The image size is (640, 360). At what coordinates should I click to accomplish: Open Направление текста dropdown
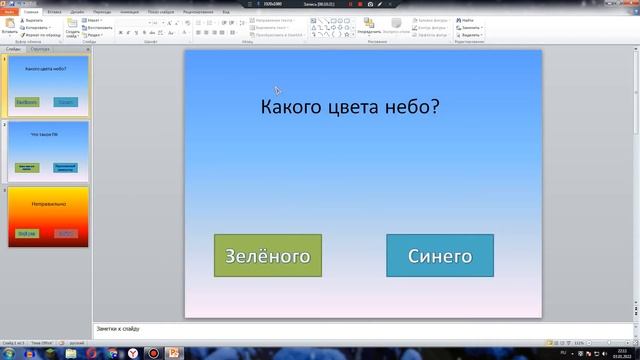273,20
